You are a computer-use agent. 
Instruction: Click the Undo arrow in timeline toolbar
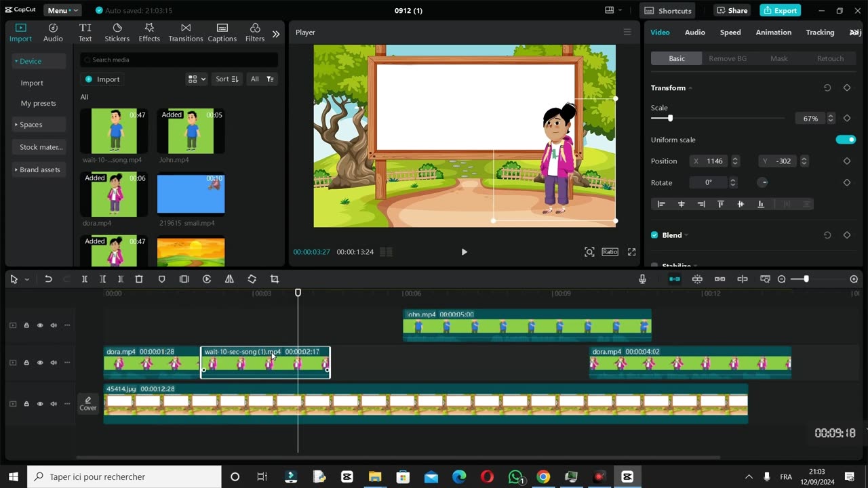[x=48, y=279]
